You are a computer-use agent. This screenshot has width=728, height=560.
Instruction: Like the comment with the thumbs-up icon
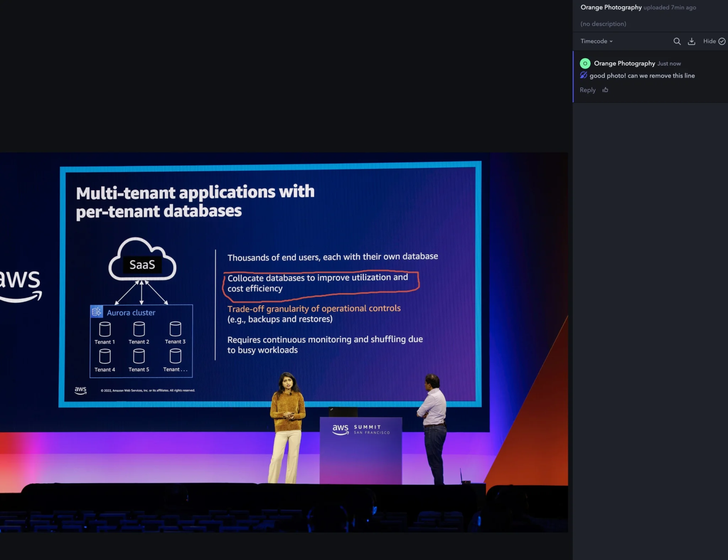pyautogui.click(x=605, y=90)
